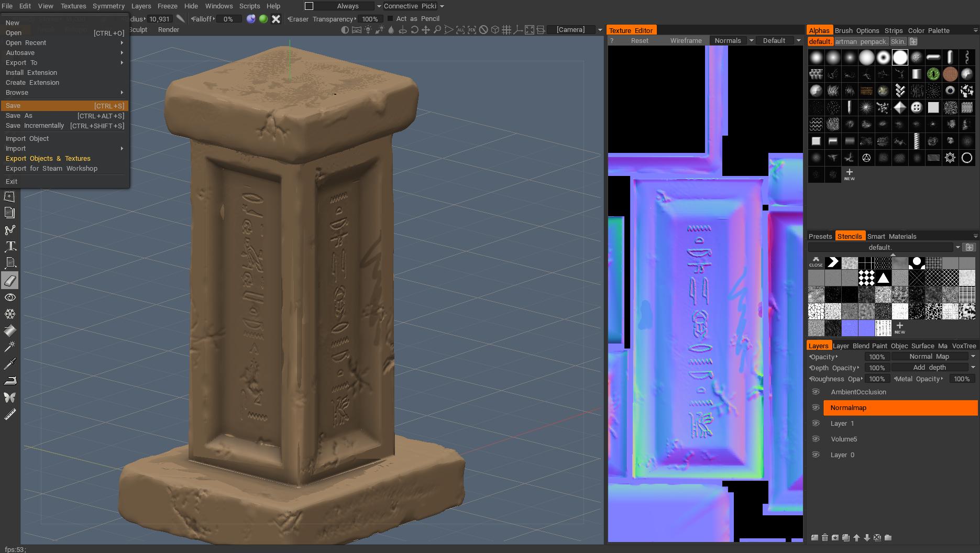Create a new layer with page icon
980x553 pixels.
coord(814,537)
